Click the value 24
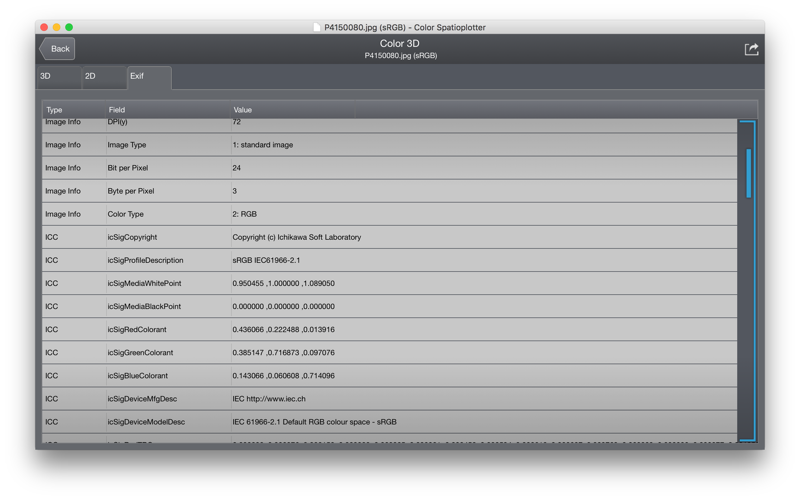 (237, 168)
